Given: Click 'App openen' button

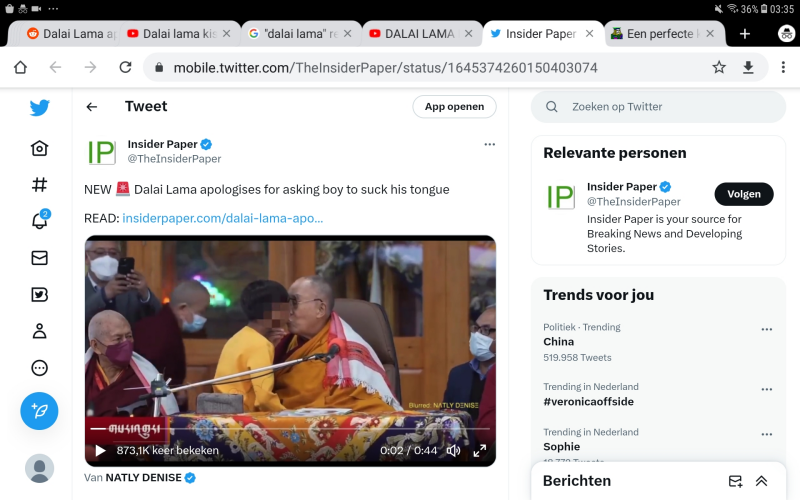Looking at the screenshot, I should click(454, 107).
